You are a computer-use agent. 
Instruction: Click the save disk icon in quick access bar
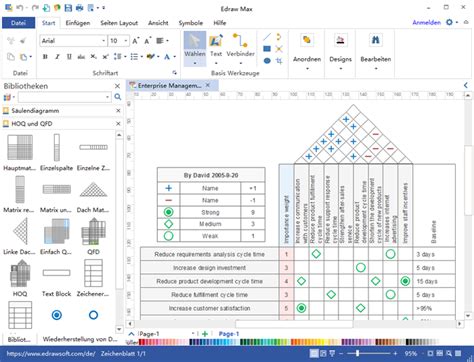tap(68, 8)
